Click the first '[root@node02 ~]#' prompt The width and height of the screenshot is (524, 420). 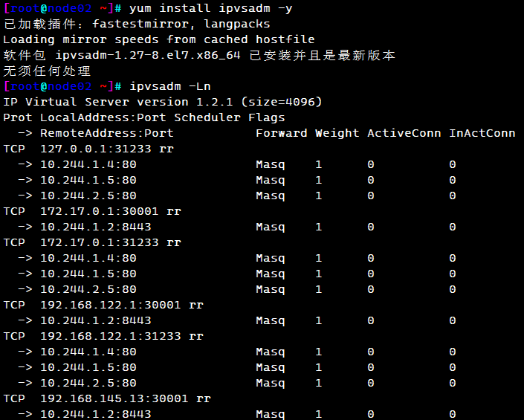pos(62,8)
